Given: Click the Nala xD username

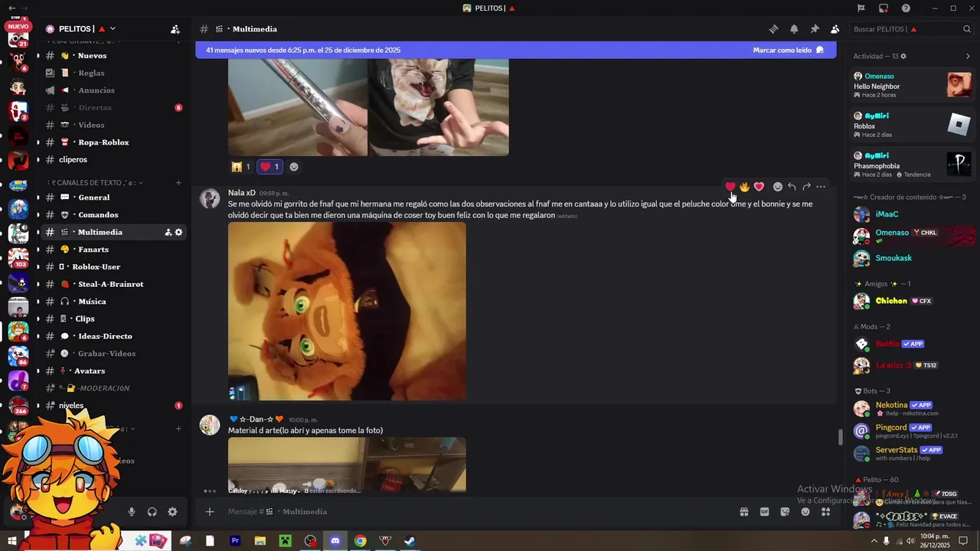Looking at the screenshot, I should tap(241, 193).
